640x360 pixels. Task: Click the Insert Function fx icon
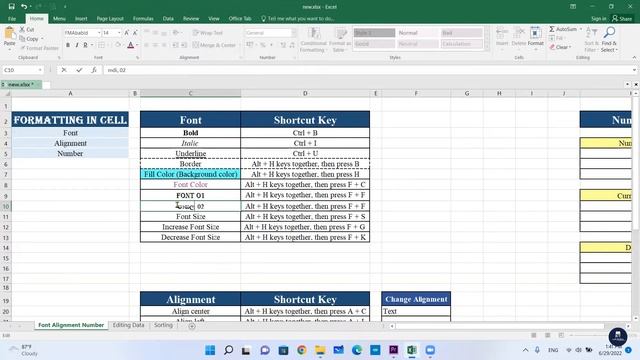tap(94, 70)
